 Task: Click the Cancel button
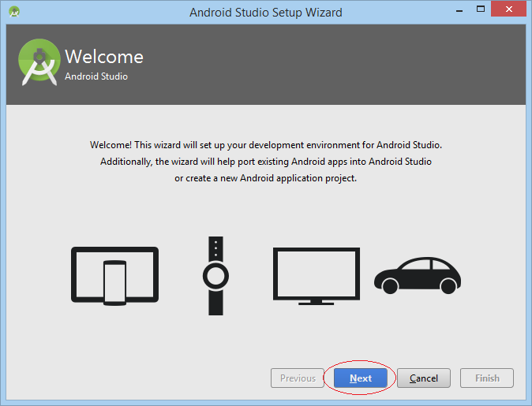(423, 378)
